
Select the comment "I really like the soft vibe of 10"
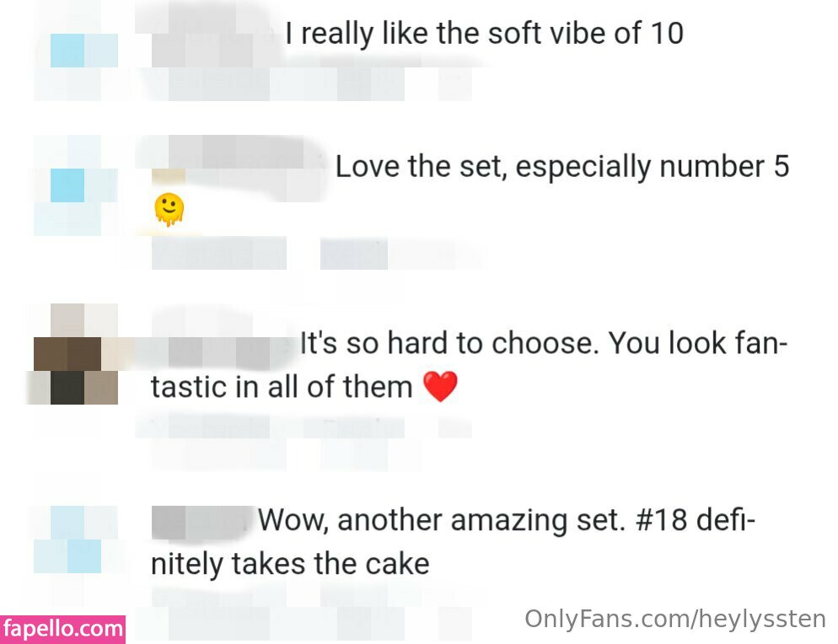pos(484,34)
